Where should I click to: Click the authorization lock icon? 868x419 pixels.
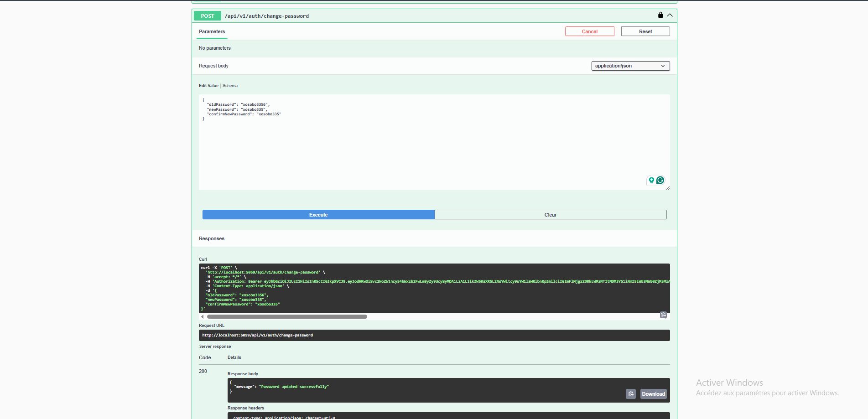[x=660, y=15]
